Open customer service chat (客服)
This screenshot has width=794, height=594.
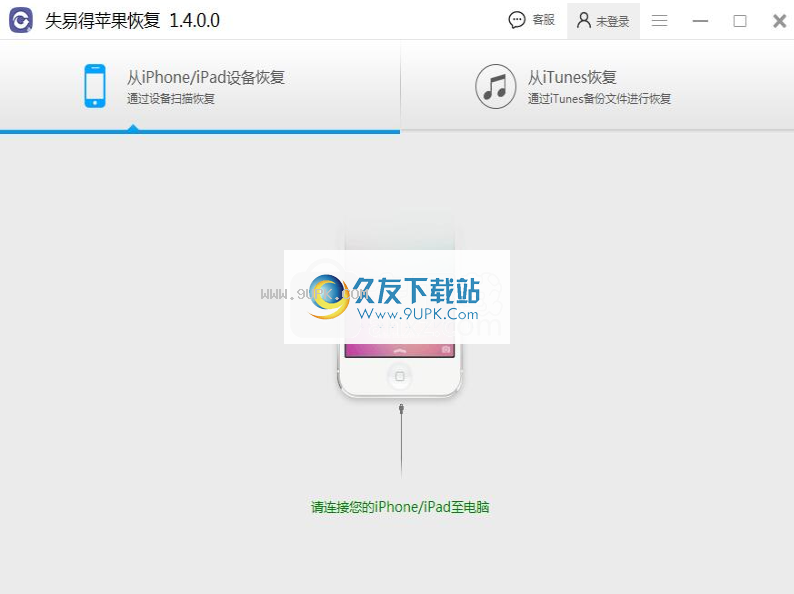pyautogui.click(x=532, y=20)
